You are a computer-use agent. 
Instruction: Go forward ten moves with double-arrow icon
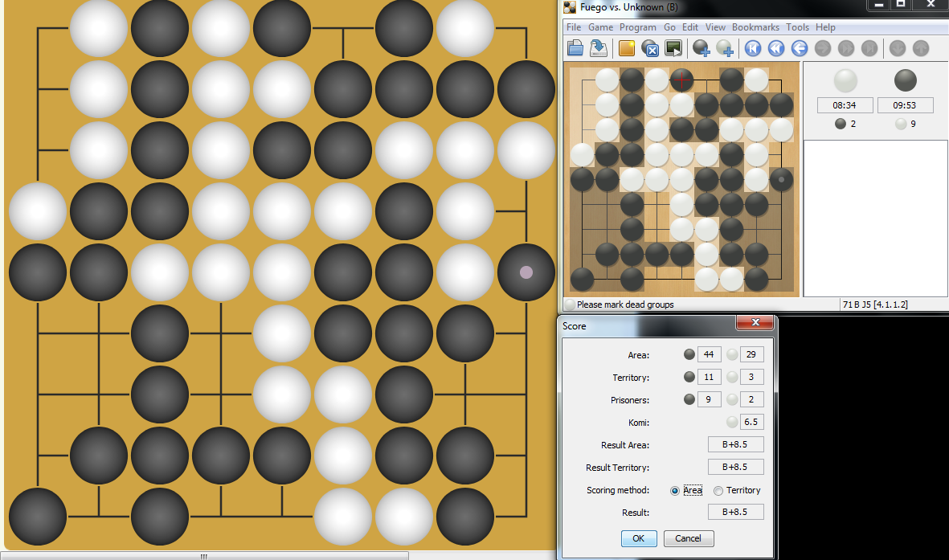[846, 48]
